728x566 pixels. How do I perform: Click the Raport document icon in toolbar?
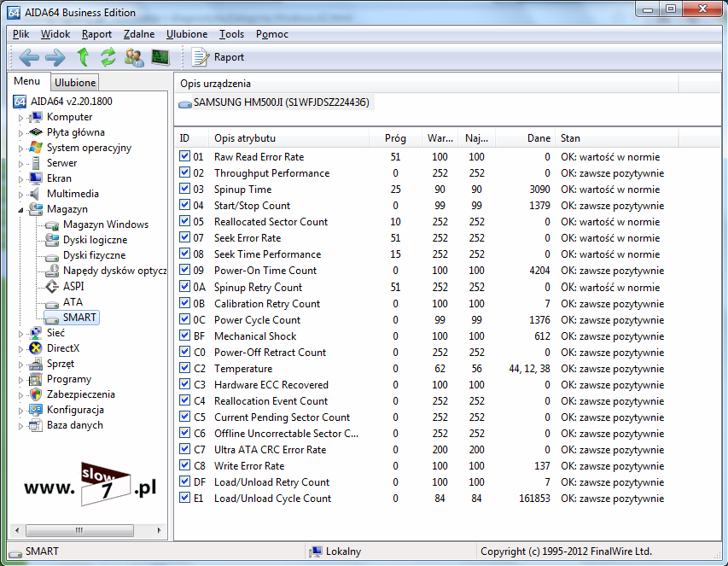(200, 57)
